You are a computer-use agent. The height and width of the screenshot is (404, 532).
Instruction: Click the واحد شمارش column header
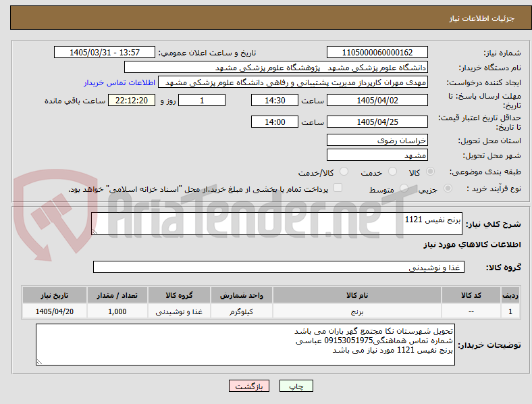[x=241, y=295]
